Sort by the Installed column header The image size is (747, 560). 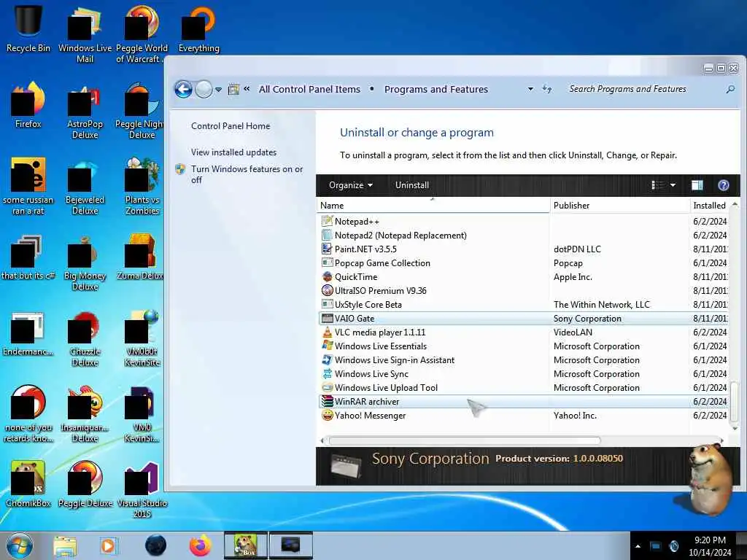coord(709,205)
